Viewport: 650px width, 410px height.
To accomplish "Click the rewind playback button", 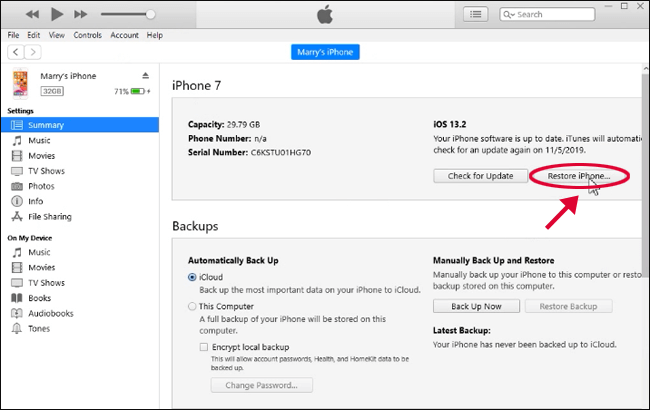I will click(x=32, y=15).
